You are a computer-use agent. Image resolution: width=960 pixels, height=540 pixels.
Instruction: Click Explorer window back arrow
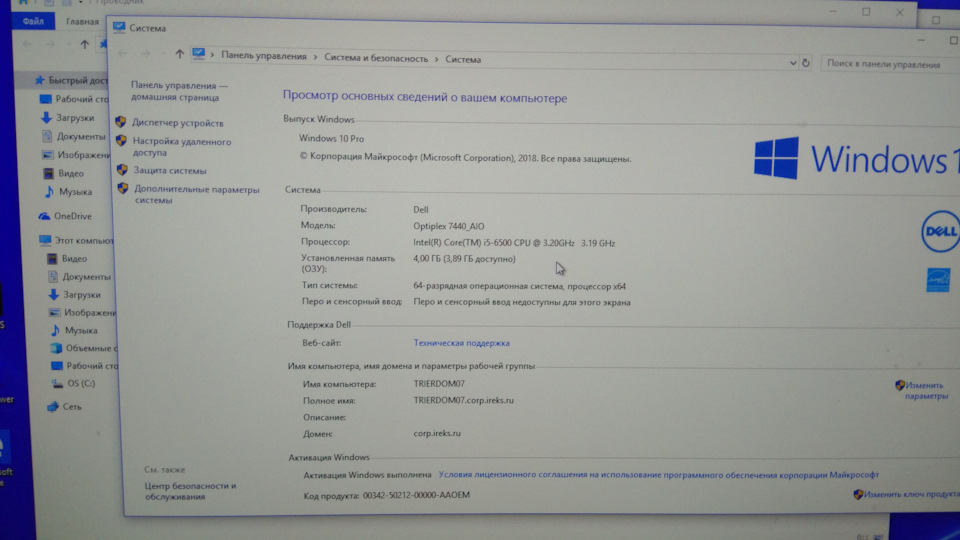tap(27, 44)
